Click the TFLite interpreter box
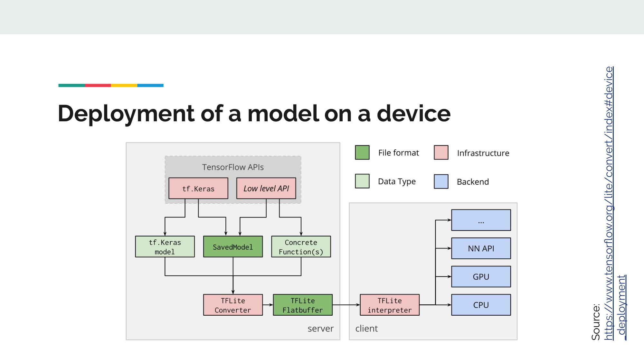 coord(389,305)
